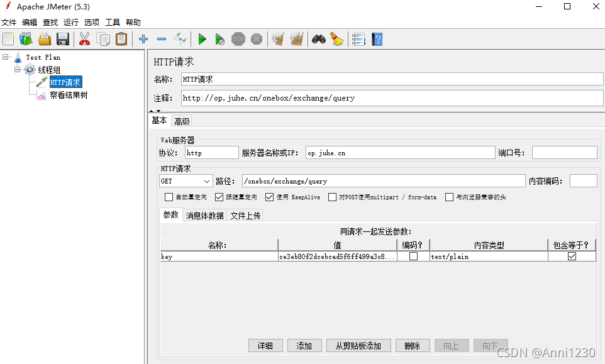Open the 编辑 menu
Viewport: 605px width, 364px height.
tap(30, 23)
